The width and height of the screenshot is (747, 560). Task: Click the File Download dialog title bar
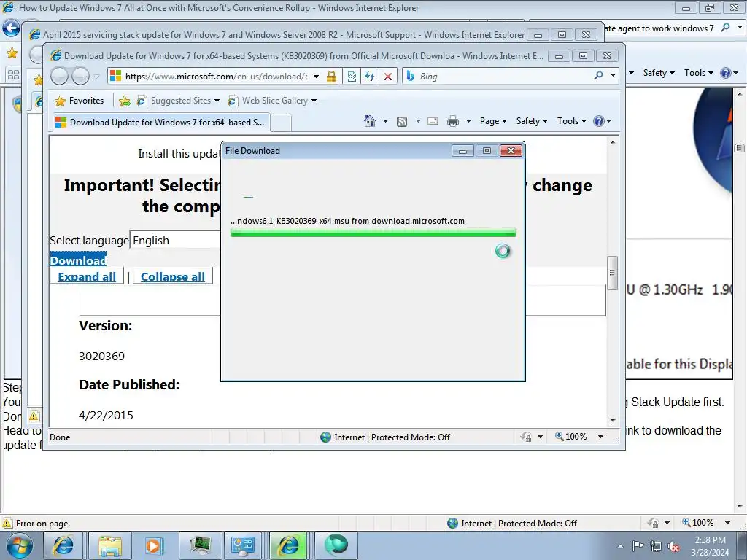(x=336, y=151)
